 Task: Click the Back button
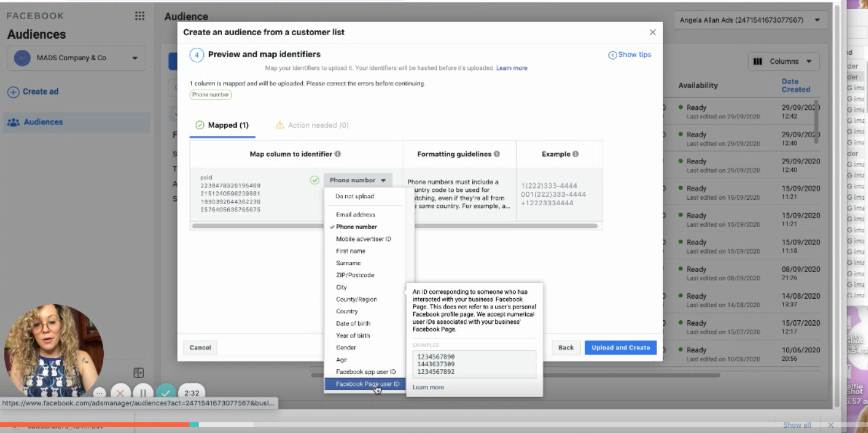pyautogui.click(x=566, y=348)
